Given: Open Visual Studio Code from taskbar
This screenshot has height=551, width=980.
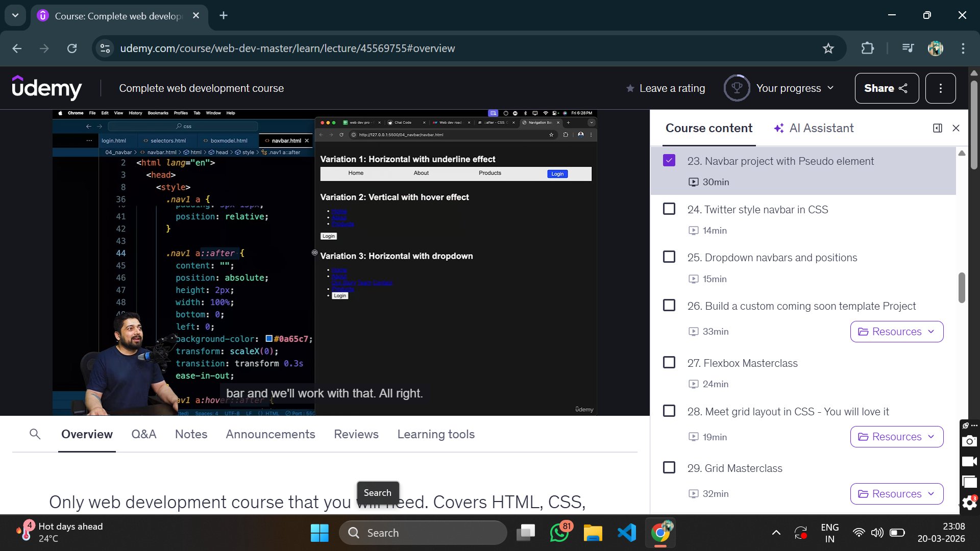Looking at the screenshot, I should pyautogui.click(x=626, y=533).
